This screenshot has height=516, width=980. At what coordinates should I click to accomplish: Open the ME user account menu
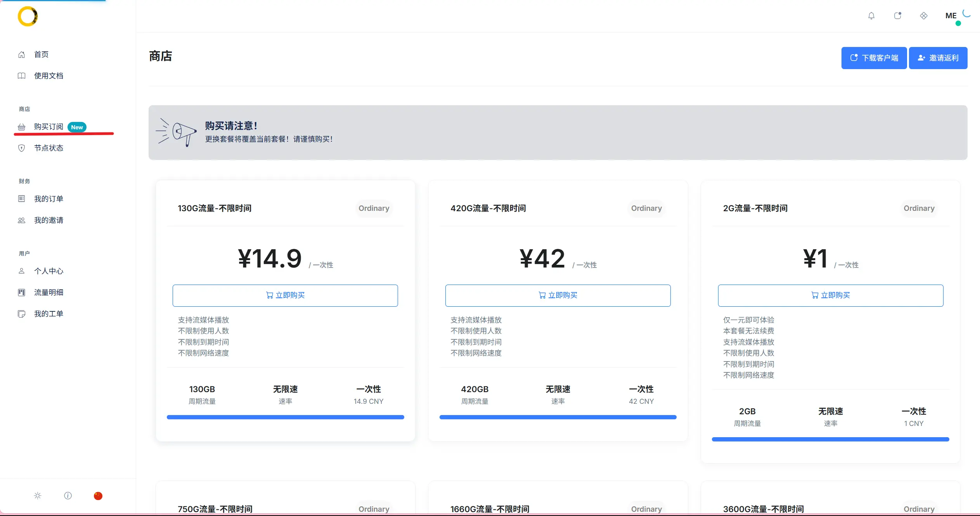click(x=951, y=16)
